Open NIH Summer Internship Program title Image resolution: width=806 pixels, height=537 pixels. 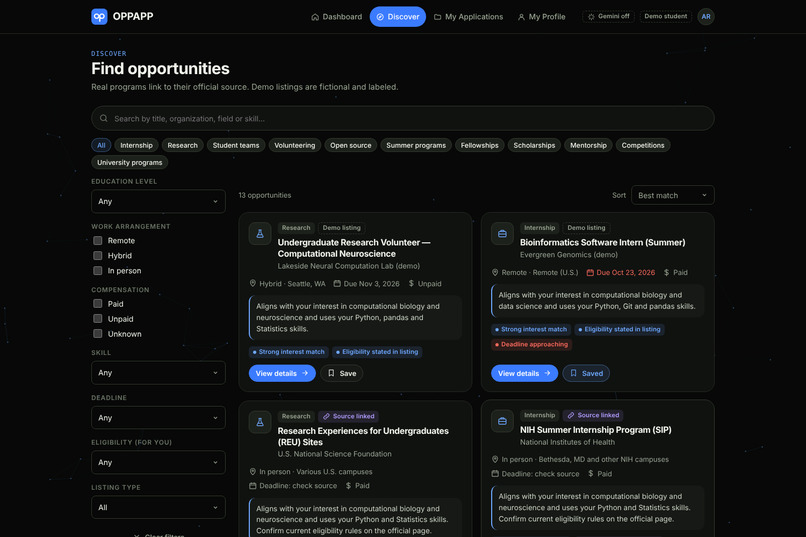595,430
